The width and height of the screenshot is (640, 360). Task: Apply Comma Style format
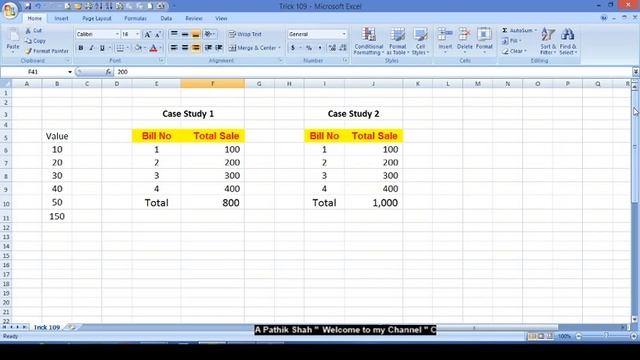[320, 48]
